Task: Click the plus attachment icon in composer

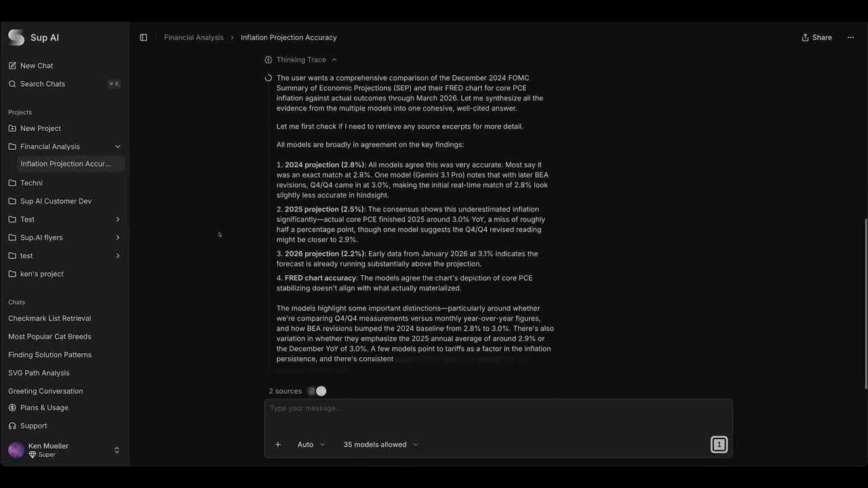Action: [278, 445]
